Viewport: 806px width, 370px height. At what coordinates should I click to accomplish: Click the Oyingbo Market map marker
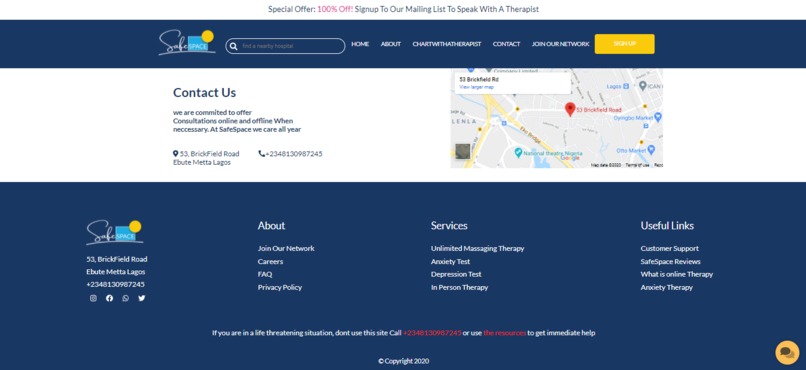coord(657,118)
